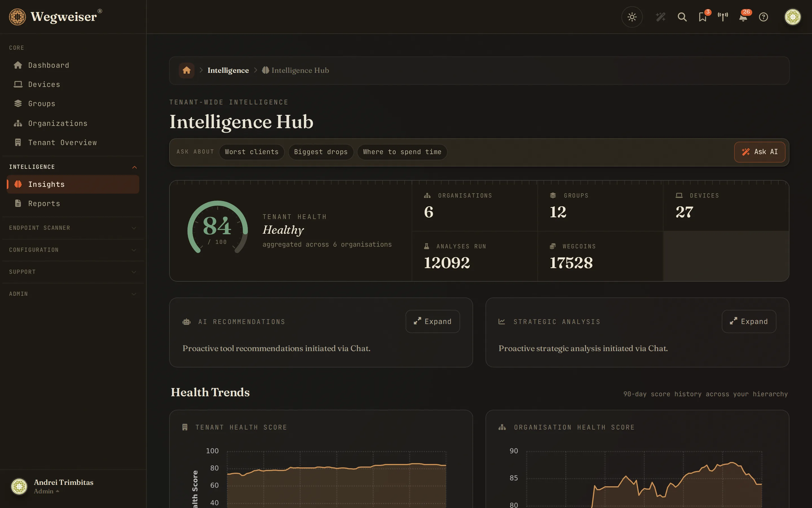Click the Tenant Health Score building icon
This screenshot has width=812, height=508.
tap(185, 427)
